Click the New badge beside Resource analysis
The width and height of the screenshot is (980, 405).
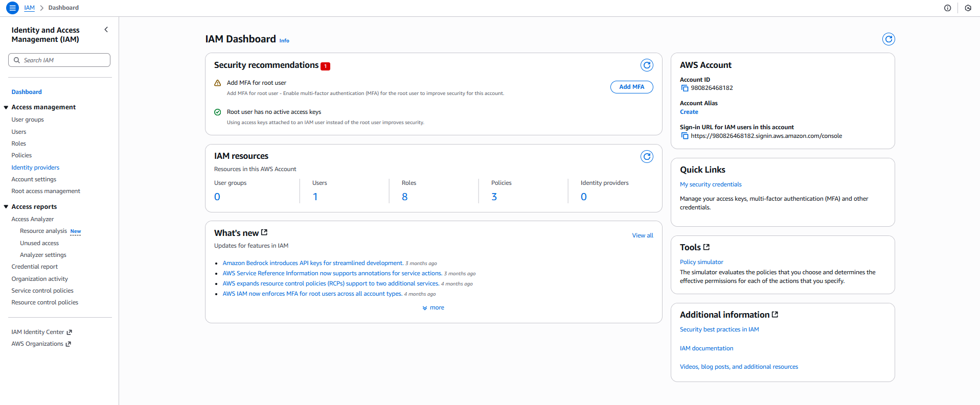[76, 231]
